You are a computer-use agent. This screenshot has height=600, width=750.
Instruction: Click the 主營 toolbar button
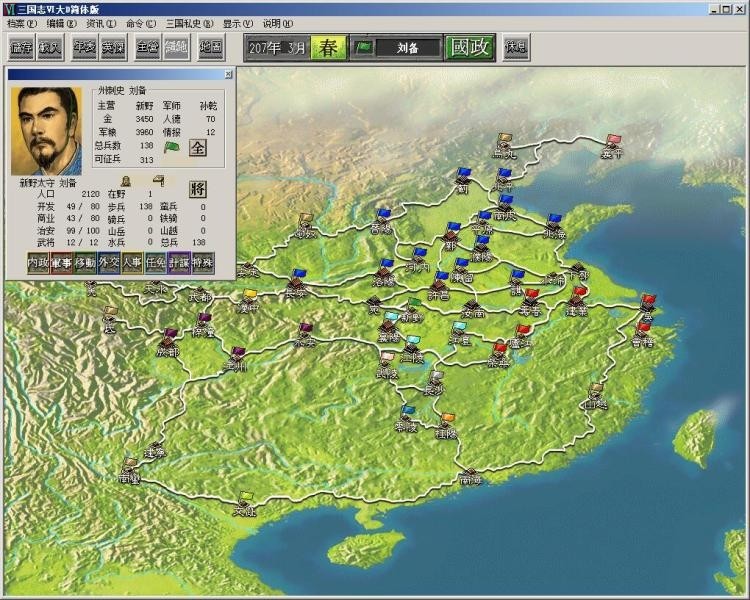147,47
